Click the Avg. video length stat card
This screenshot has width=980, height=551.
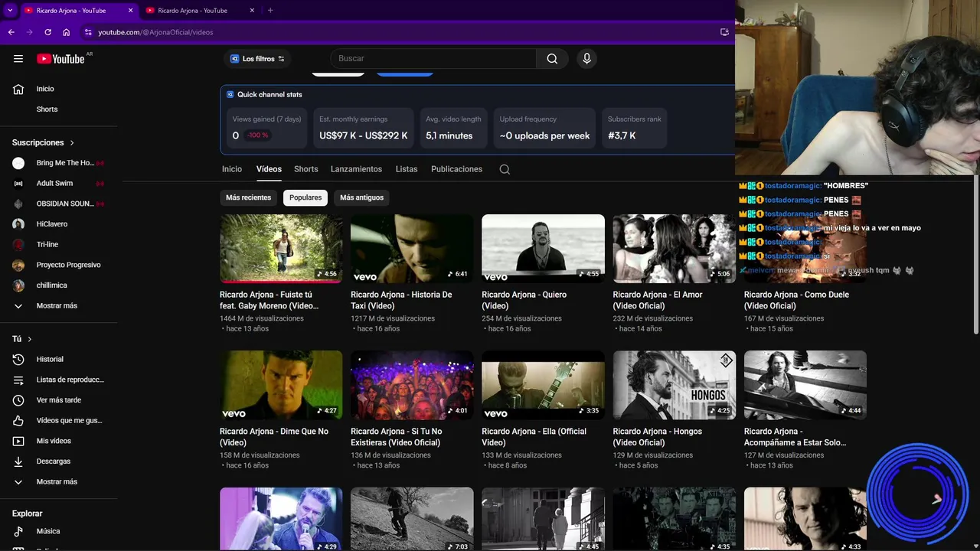453,127
